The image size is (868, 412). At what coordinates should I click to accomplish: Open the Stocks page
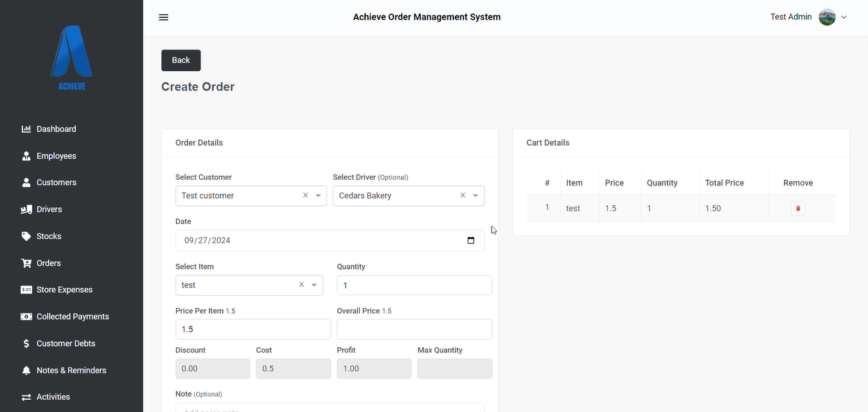(49, 236)
